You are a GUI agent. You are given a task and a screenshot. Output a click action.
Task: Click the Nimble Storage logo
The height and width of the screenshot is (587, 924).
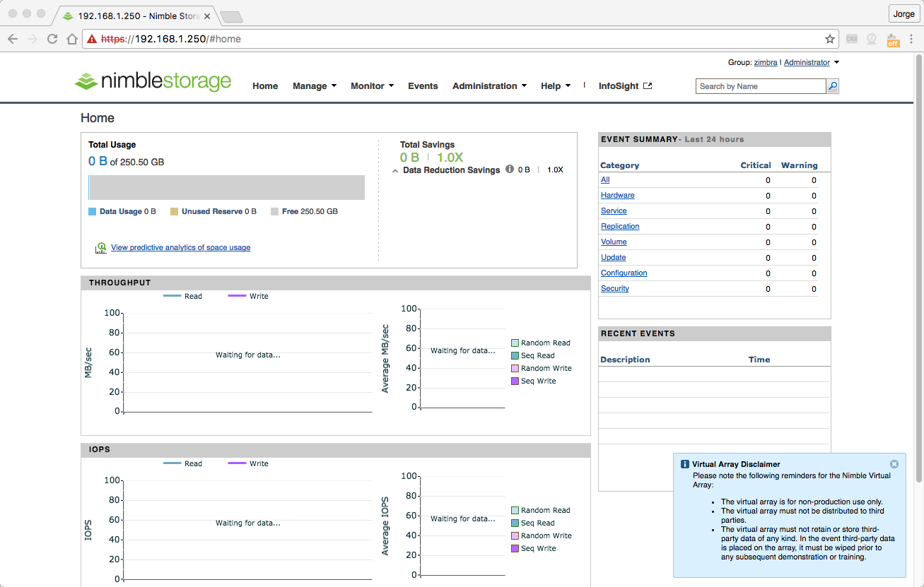(153, 81)
